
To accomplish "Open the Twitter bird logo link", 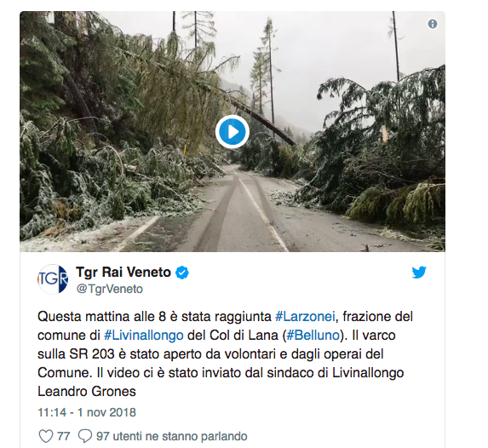I will coord(419,273).
